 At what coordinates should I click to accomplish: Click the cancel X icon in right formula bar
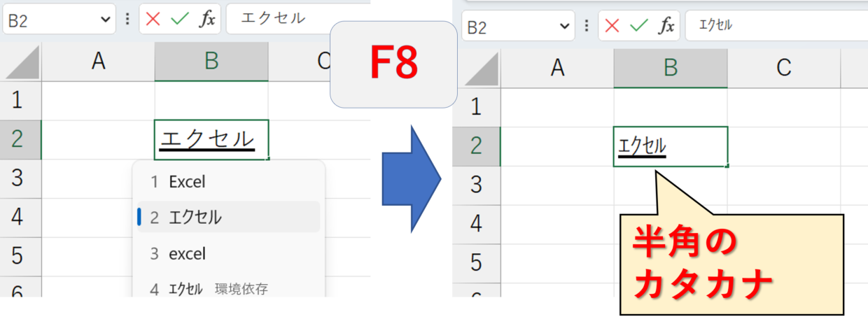pyautogui.click(x=612, y=27)
